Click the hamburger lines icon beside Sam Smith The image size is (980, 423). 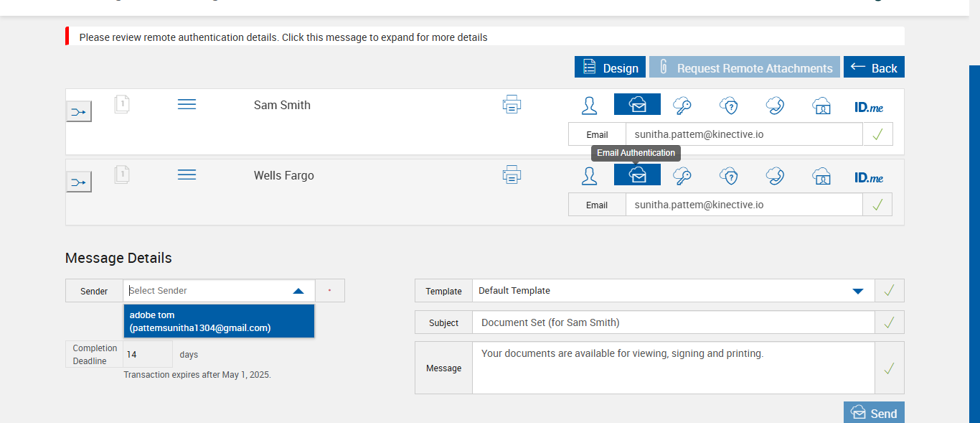point(187,105)
